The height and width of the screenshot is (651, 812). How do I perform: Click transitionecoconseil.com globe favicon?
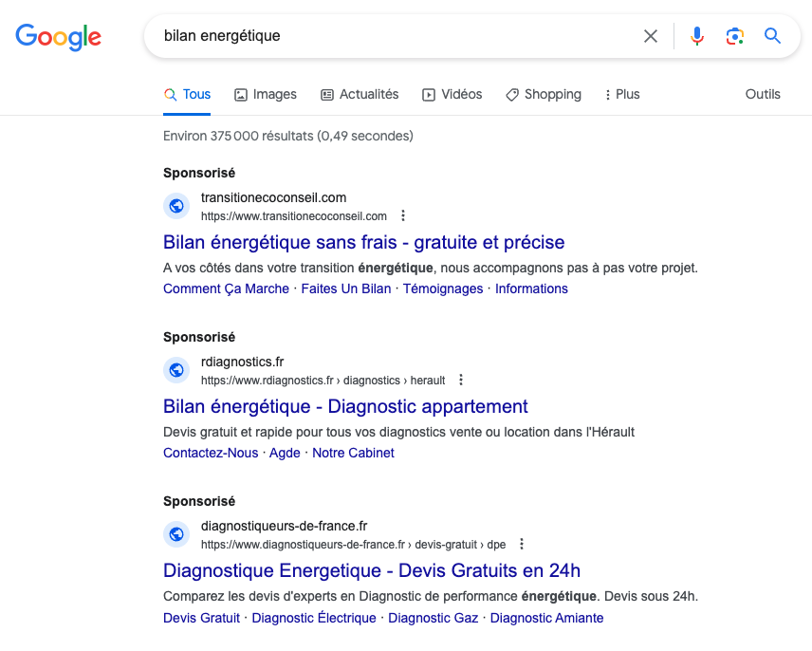pos(176,206)
